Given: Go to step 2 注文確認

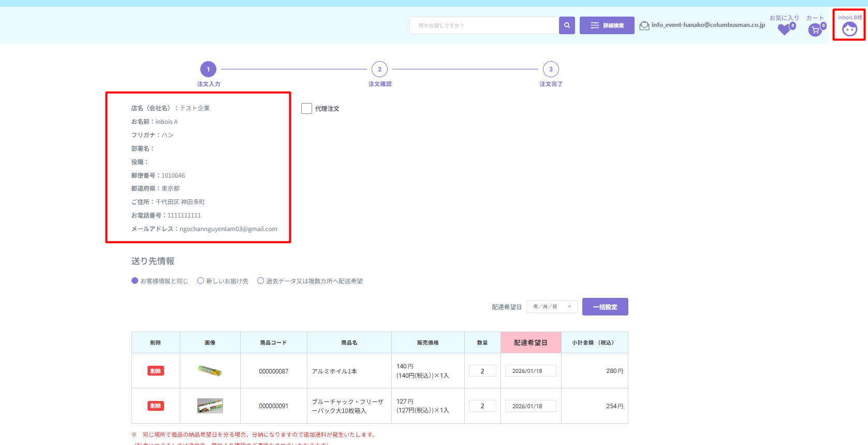Looking at the screenshot, I should click(x=379, y=69).
